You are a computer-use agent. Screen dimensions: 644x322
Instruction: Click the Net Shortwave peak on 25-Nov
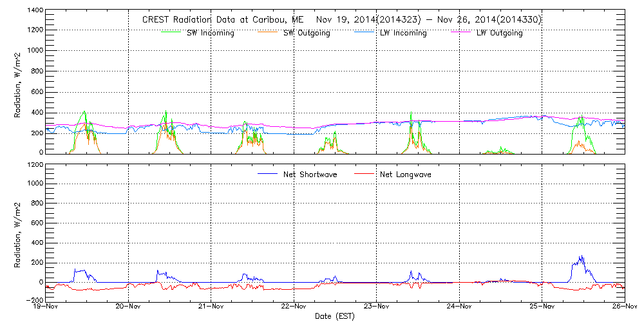[x=582, y=257]
